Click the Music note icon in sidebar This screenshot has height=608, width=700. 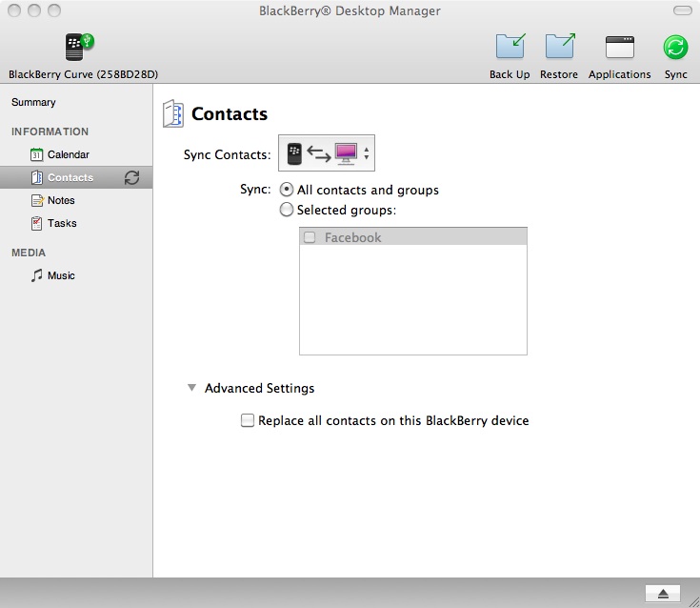[36, 275]
